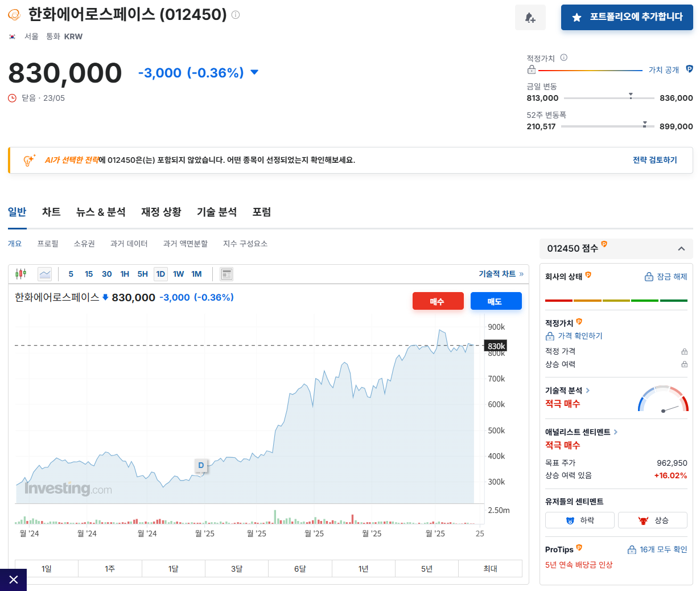The height and width of the screenshot is (591, 700).
Task: Select candlestick chart type icon
Action: coord(21,274)
